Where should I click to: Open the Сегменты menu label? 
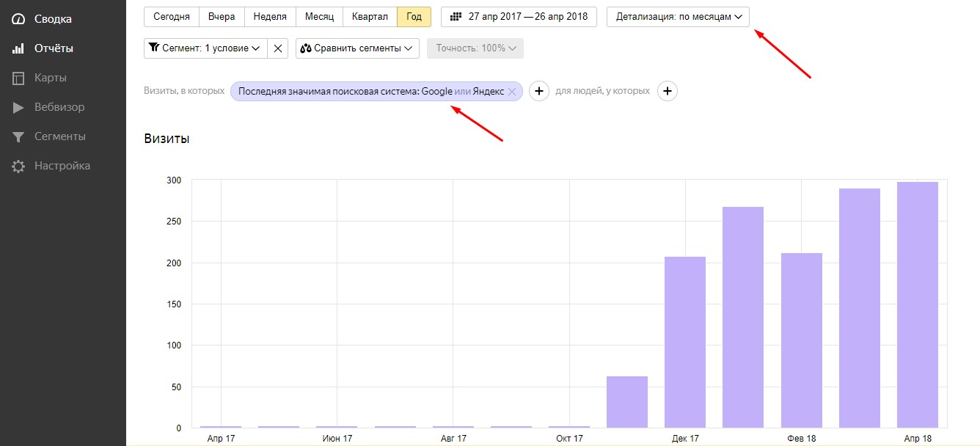(60, 136)
